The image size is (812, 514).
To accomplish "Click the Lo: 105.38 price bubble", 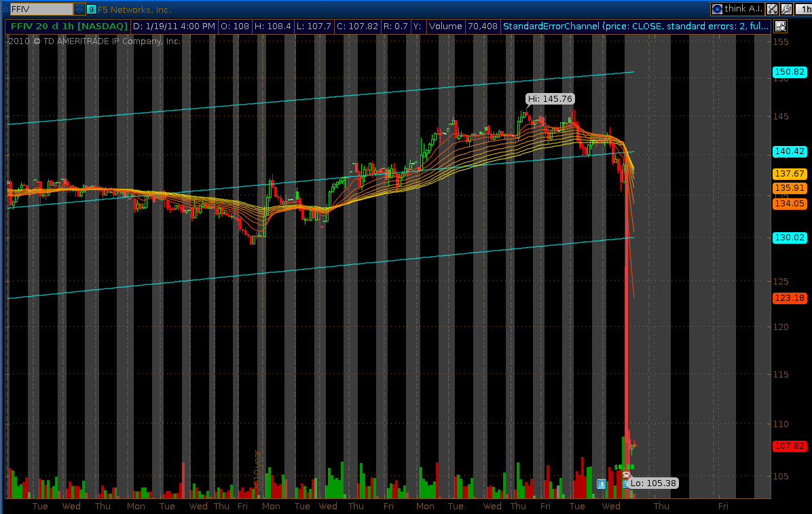I will 653,483.
